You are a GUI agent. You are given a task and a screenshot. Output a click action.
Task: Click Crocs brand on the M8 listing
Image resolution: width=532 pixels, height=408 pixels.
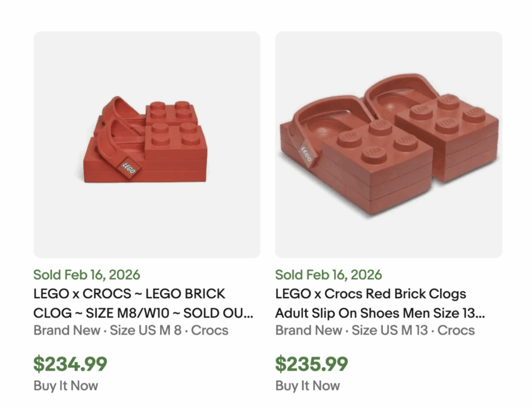click(209, 330)
